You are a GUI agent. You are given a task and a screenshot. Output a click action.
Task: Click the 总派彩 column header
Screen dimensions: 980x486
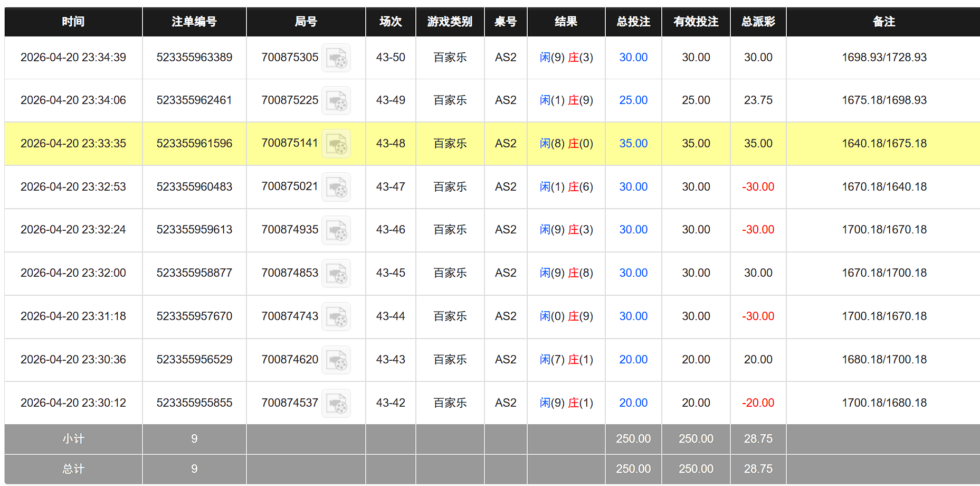[758, 22]
